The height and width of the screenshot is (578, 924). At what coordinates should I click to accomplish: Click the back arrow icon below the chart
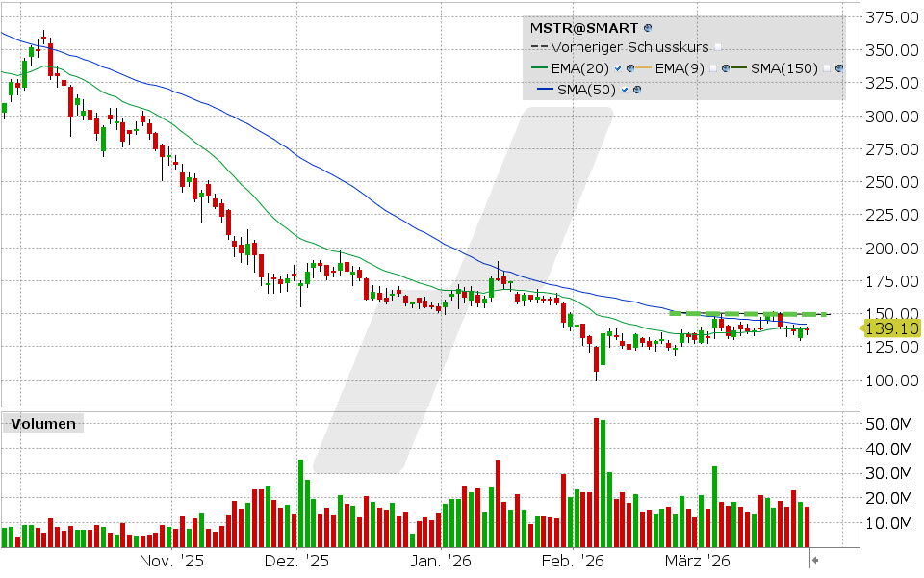point(814,558)
